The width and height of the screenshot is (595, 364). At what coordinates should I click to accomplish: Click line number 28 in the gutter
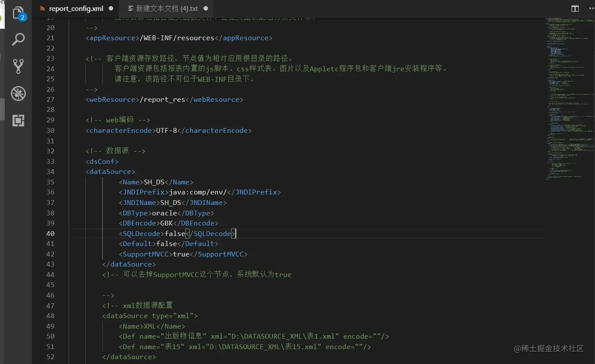(x=50, y=110)
